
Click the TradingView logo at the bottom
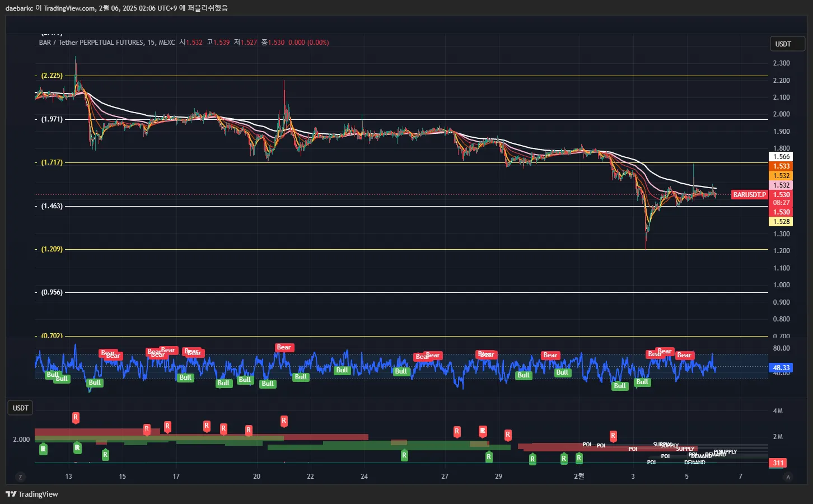point(32,494)
